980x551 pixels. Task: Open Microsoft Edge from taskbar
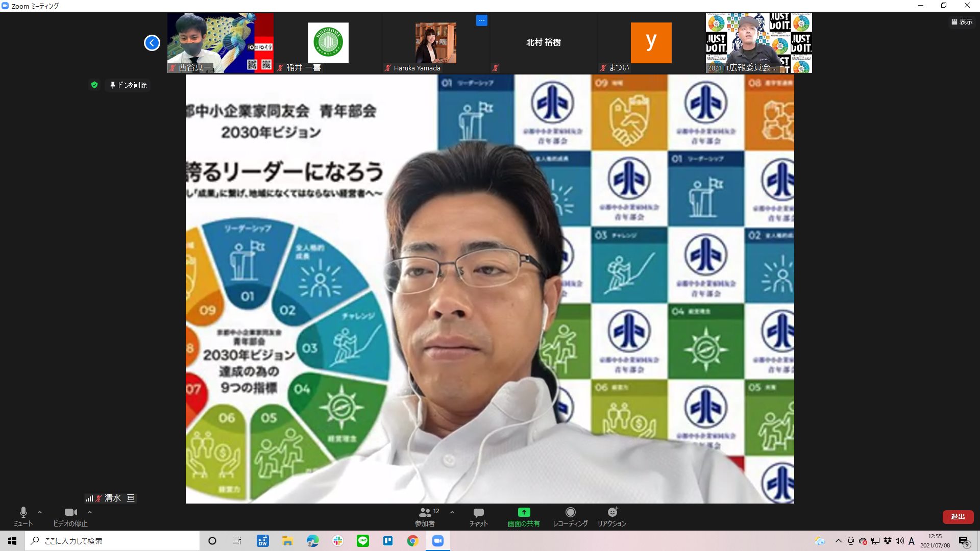coord(312,541)
